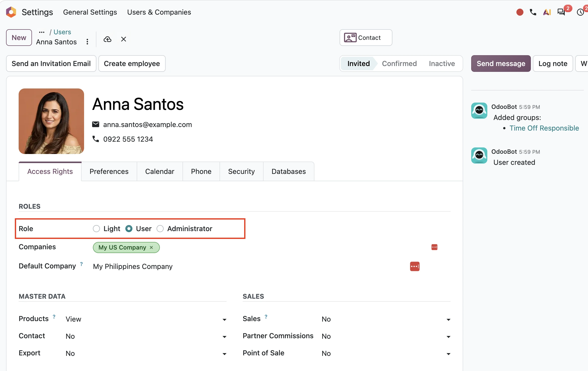Select the User role radio button
Image resolution: width=588 pixels, height=371 pixels.
[129, 229]
